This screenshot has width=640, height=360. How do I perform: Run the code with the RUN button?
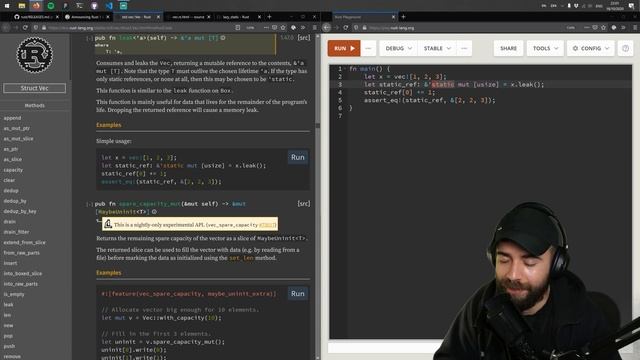[344, 48]
